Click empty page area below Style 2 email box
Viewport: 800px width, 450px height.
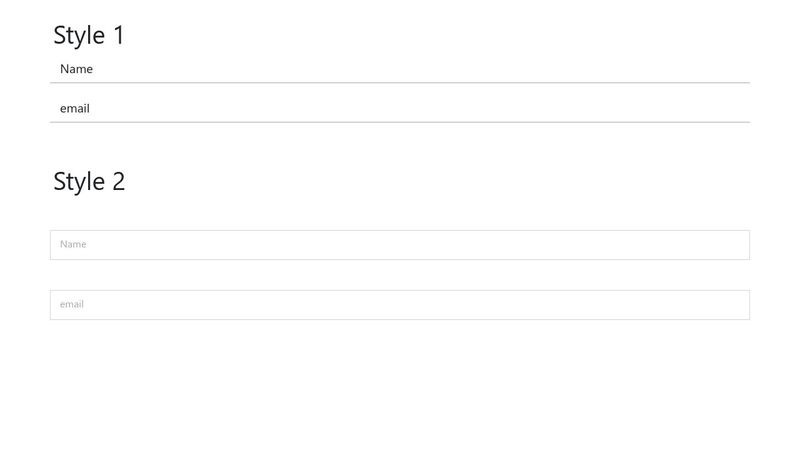click(x=400, y=385)
